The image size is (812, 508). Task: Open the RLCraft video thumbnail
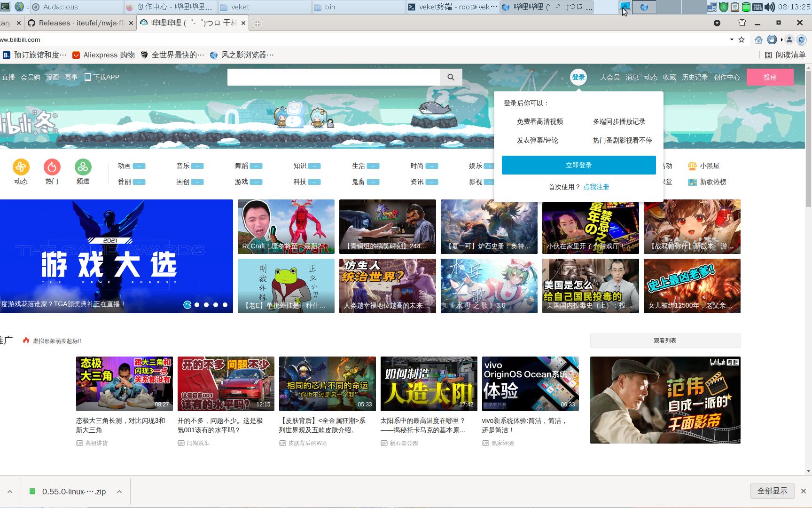[x=286, y=227]
